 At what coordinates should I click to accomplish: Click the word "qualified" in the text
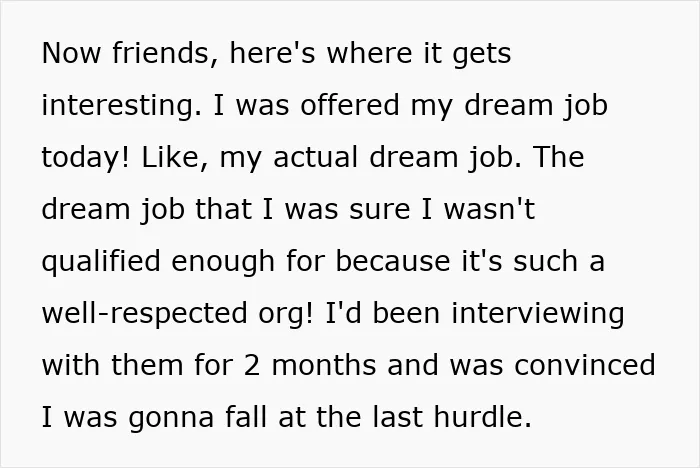click(101, 263)
